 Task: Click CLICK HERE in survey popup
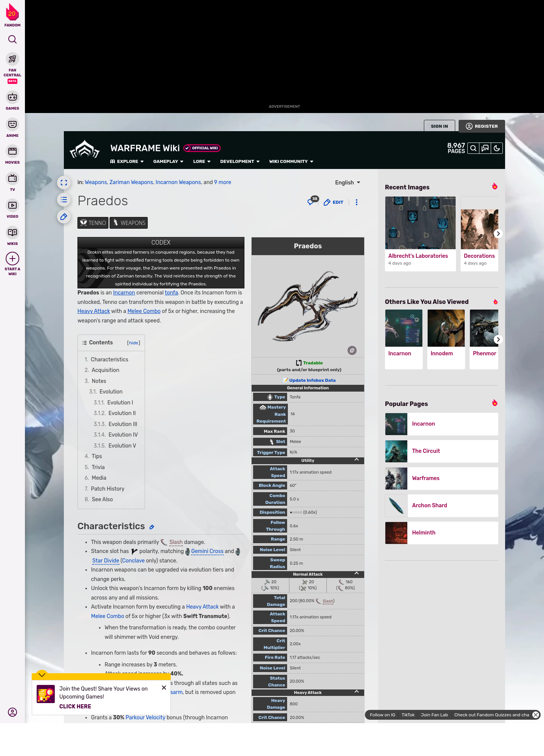tap(75, 706)
